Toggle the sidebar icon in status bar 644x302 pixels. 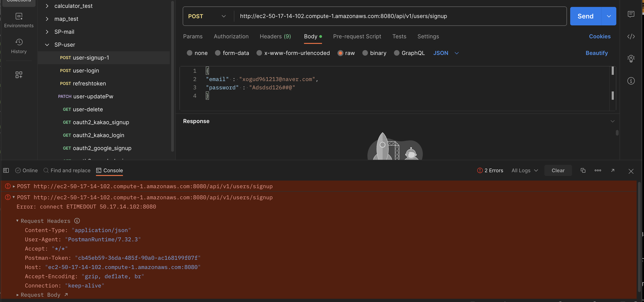pyautogui.click(x=6, y=170)
